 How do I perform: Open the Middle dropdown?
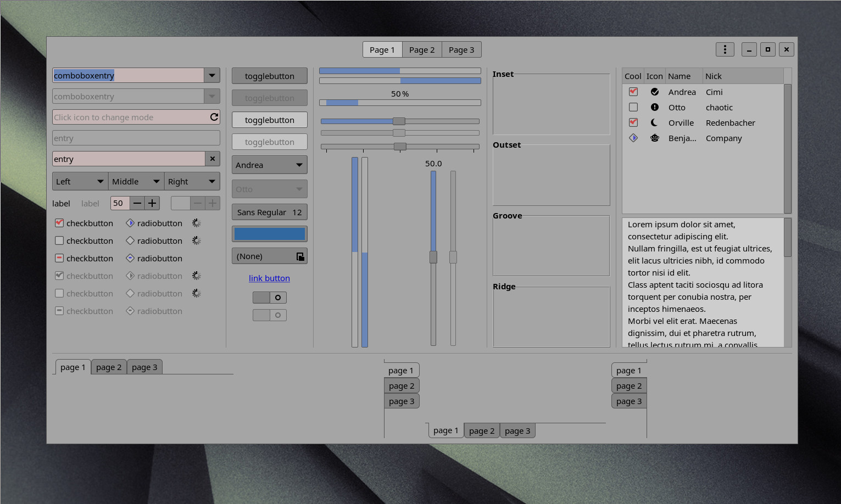(136, 181)
